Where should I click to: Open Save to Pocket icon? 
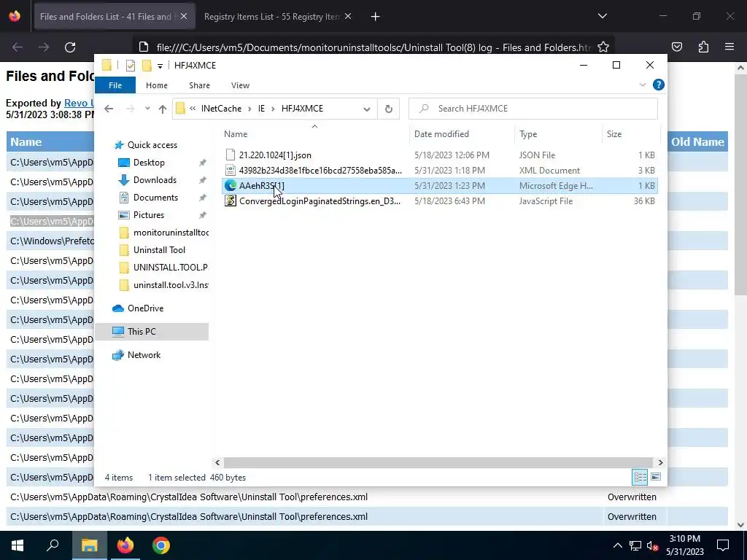[x=676, y=47]
